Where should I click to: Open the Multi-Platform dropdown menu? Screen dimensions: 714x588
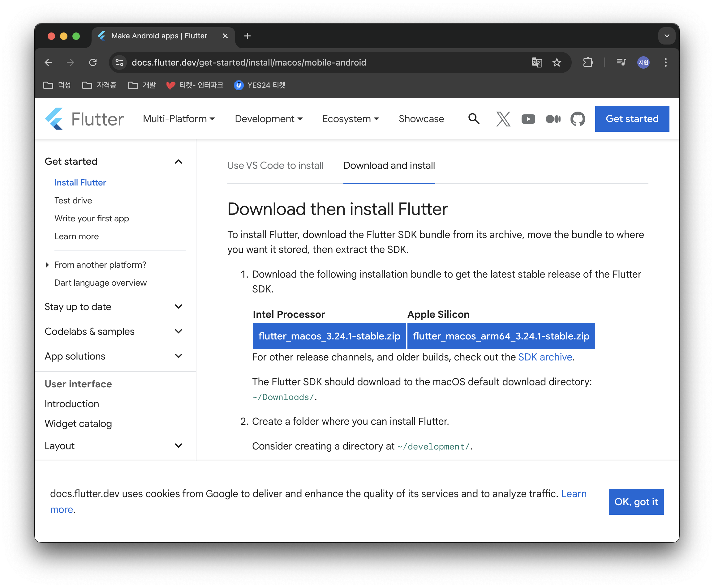tap(178, 119)
